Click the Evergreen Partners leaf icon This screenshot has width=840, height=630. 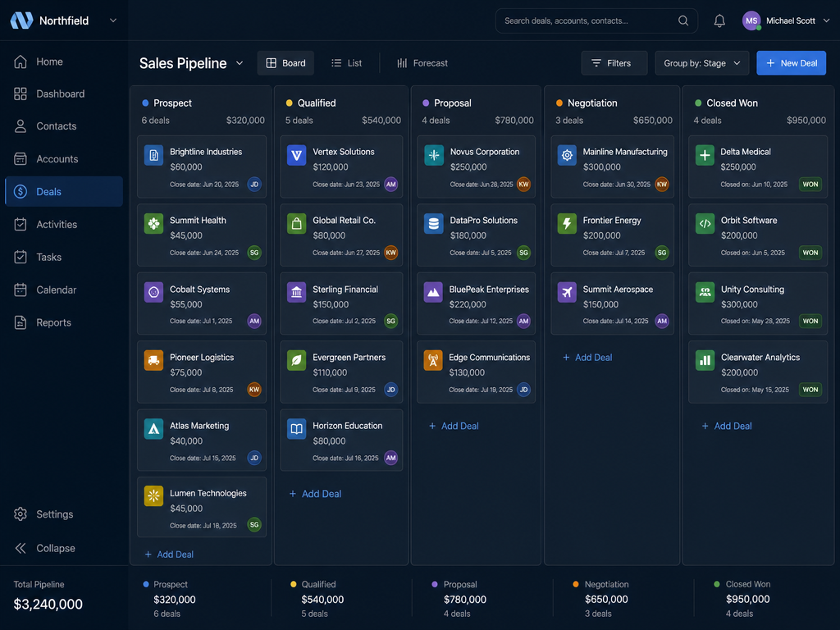(296, 361)
